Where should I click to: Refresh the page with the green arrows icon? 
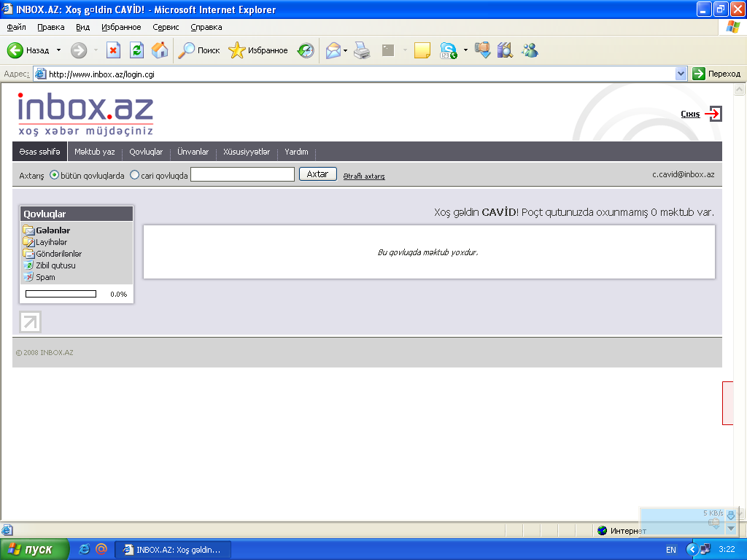click(x=136, y=50)
